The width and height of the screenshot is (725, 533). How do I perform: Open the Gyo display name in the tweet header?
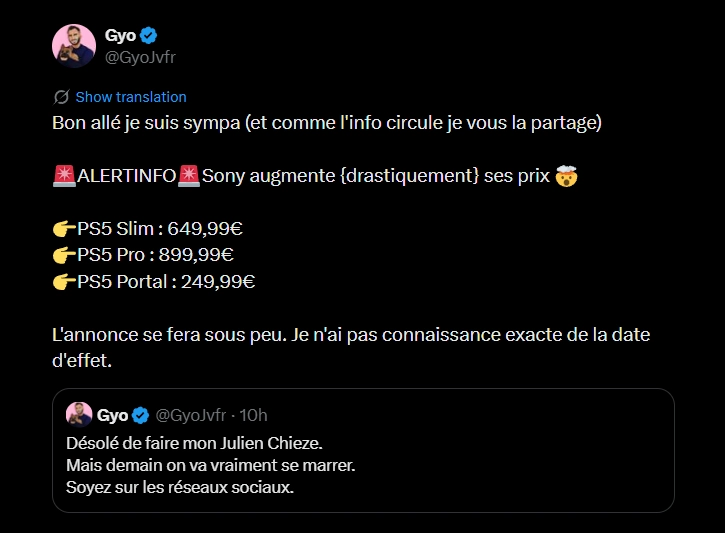point(120,35)
